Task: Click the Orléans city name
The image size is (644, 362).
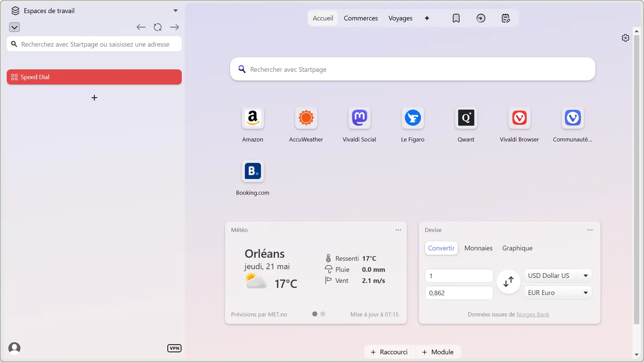Action: point(264,254)
